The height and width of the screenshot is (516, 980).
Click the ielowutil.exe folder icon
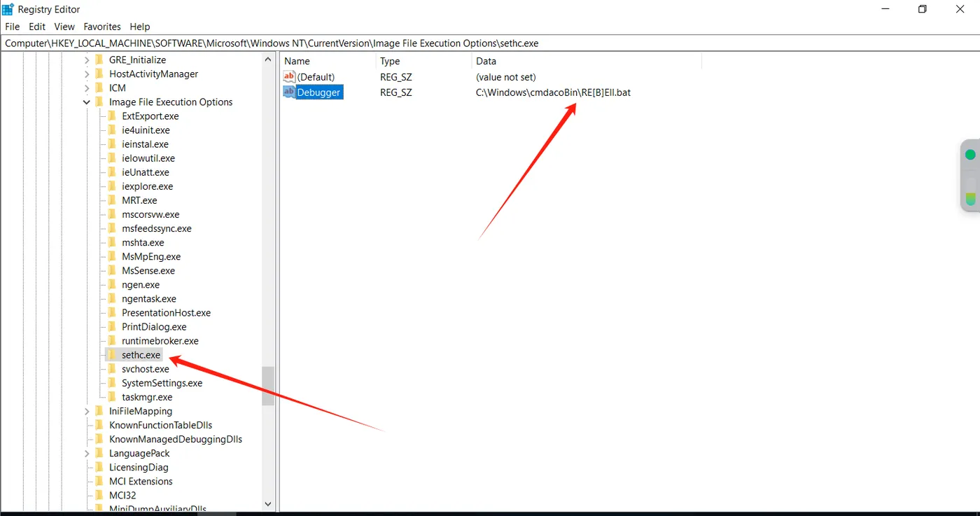(x=112, y=158)
